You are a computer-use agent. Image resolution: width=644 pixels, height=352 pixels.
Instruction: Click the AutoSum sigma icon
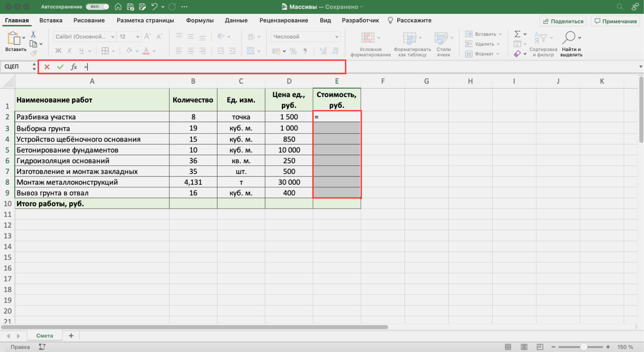[517, 34]
